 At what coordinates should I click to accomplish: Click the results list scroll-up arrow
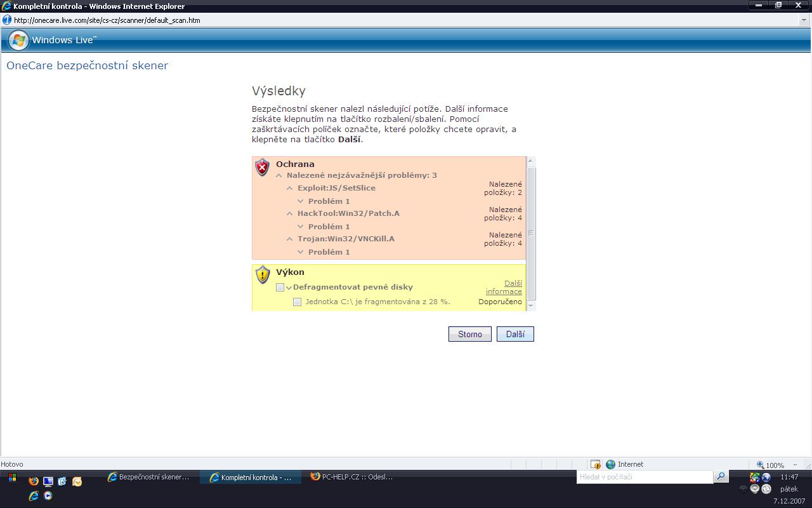tap(531, 161)
